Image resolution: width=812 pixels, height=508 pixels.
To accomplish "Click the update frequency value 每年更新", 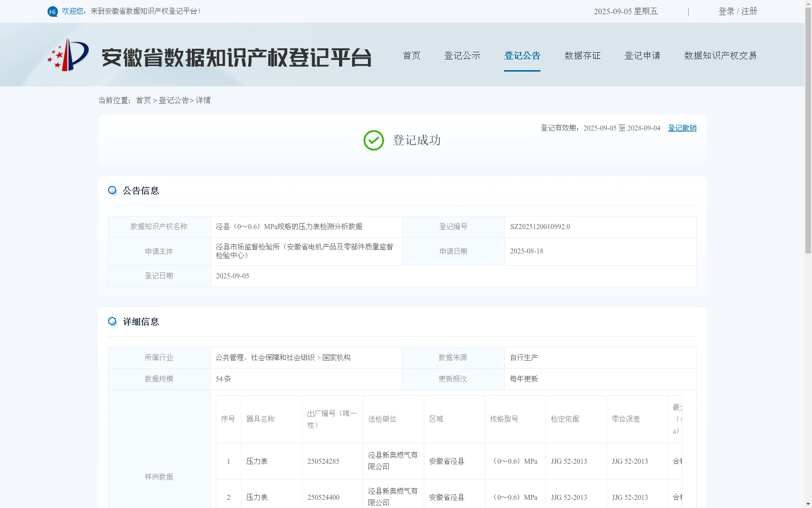I will coord(524,379).
